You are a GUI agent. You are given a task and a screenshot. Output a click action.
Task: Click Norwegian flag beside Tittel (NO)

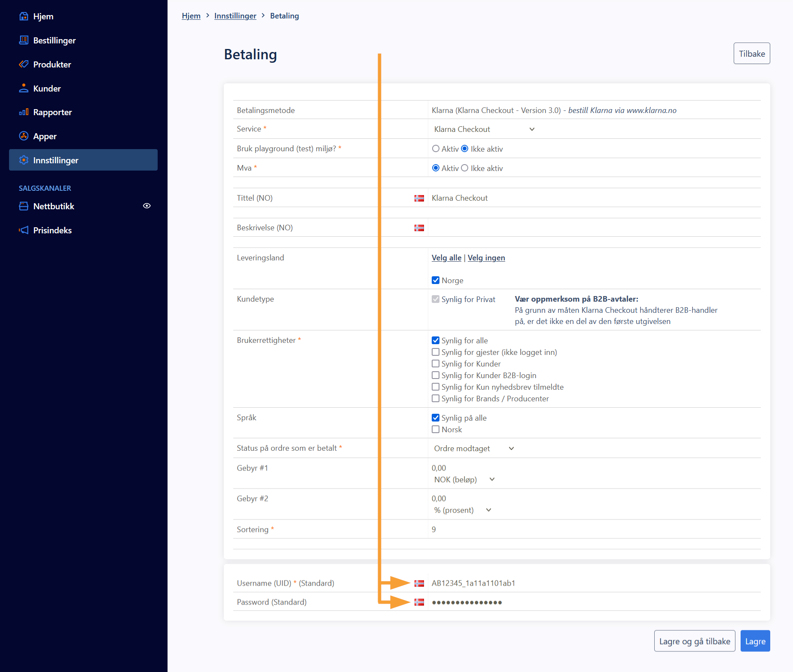(419, 198)
